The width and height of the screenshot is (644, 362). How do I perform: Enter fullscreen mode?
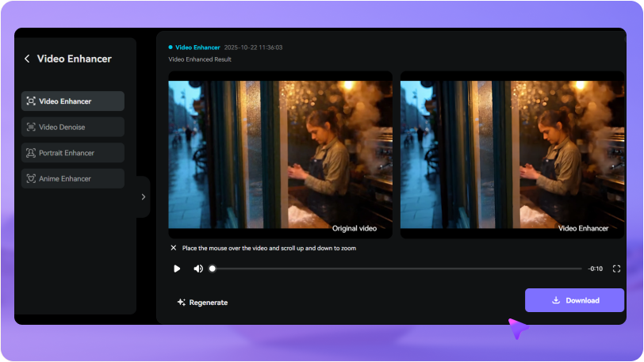click(616, 269)
